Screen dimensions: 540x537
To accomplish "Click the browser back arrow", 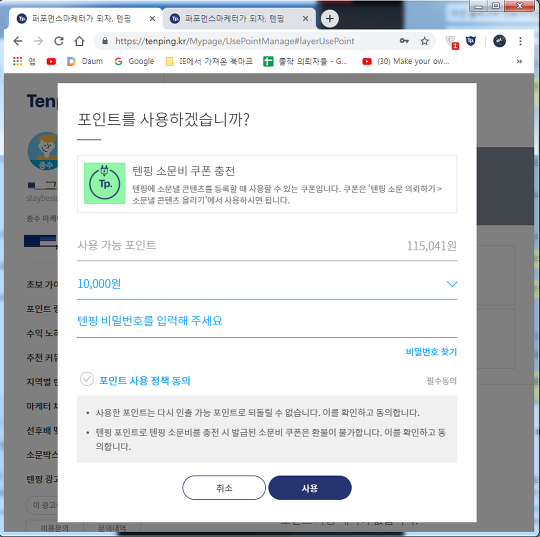I will click(18, 41).
